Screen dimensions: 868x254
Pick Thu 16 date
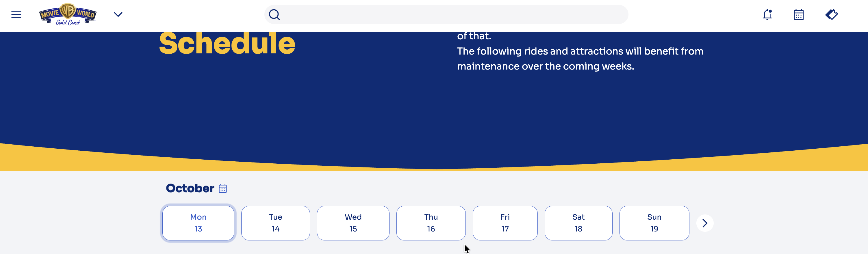(x=431, y=223)
